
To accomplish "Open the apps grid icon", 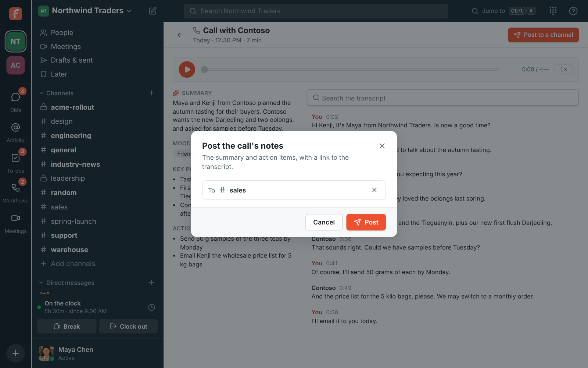I will point(553,11).
